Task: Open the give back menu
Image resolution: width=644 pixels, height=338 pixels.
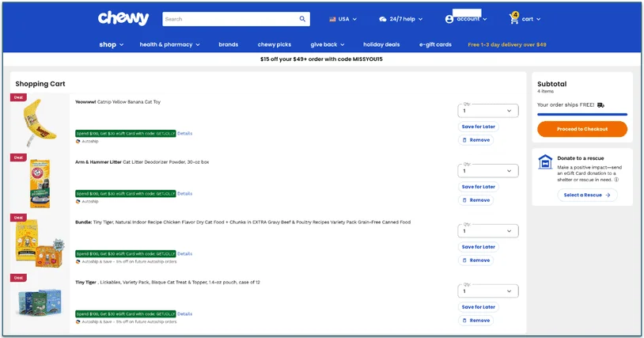Action: pyautogui.click(x=328, y=44)
